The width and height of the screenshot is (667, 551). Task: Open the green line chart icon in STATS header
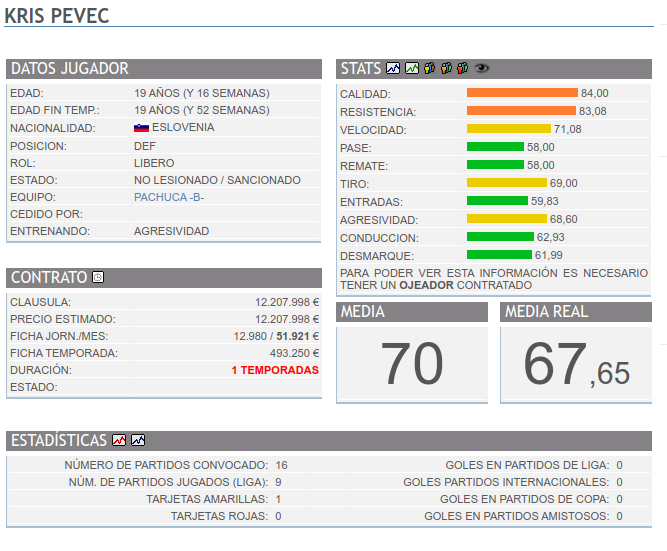[x=411, y=69]
